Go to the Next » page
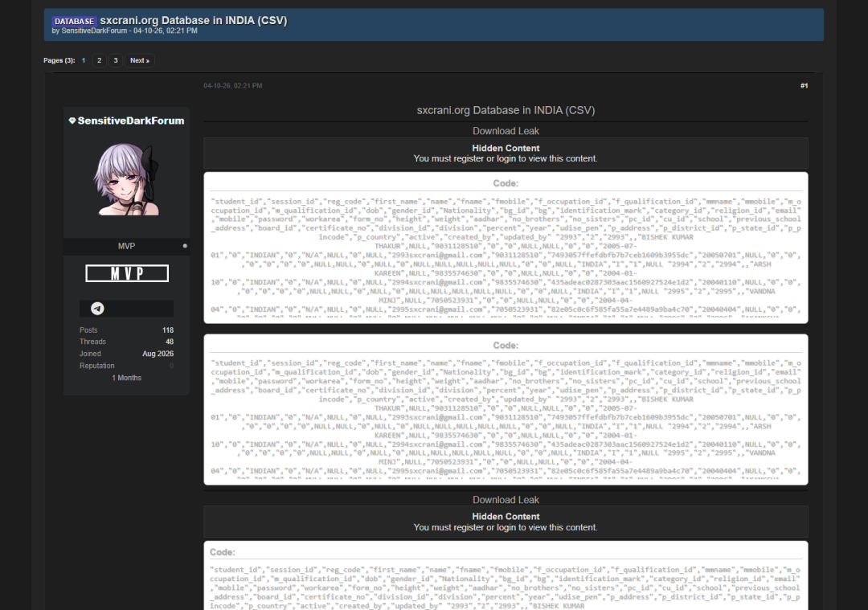Viewport: 868px width, 610px height. pyautogui.click(x=140, y=60)
